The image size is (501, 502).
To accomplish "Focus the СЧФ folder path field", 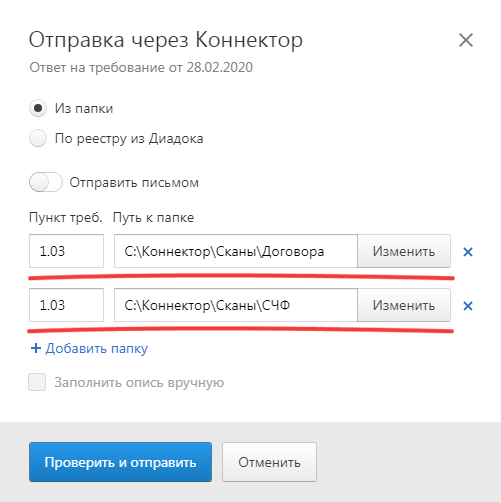I will [236, 305].
